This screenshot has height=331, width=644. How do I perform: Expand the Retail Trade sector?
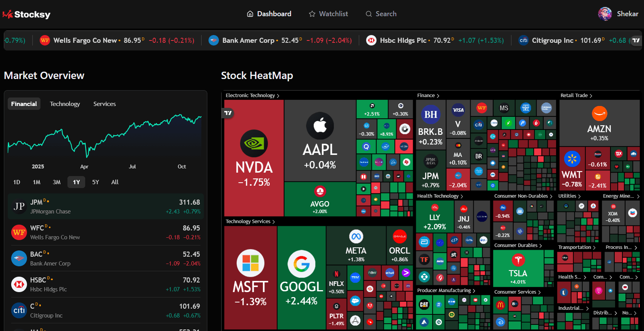[x=576, y=96]
